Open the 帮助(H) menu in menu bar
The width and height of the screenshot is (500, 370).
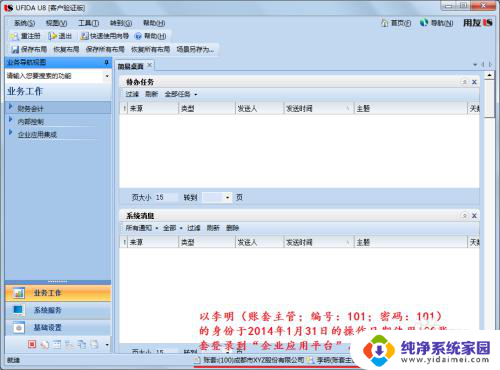pos(154,23)
